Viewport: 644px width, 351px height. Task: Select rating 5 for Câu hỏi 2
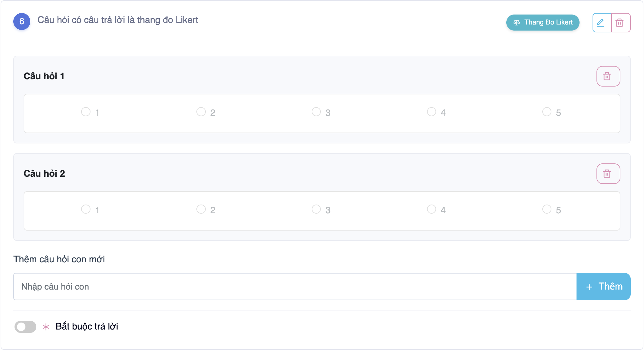(547, 209)
